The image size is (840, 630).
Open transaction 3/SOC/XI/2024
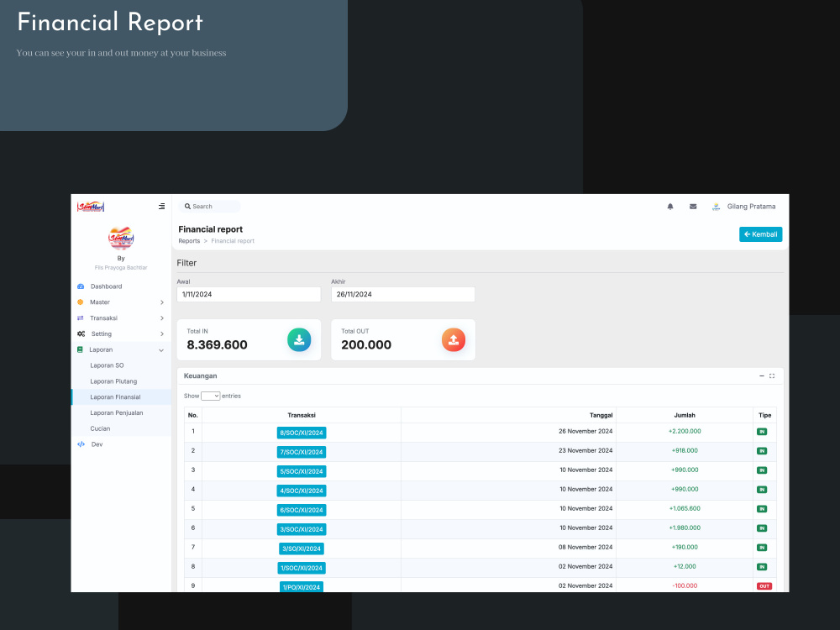[302, 529]
